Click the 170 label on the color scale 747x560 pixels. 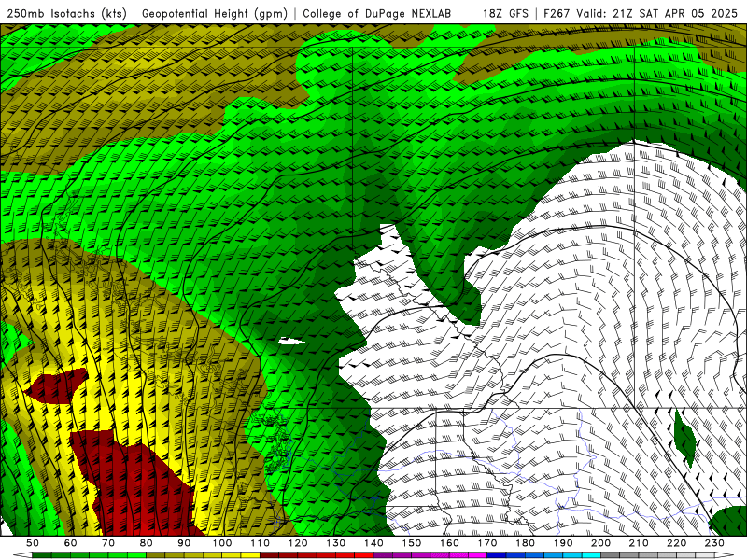(487, 543)
